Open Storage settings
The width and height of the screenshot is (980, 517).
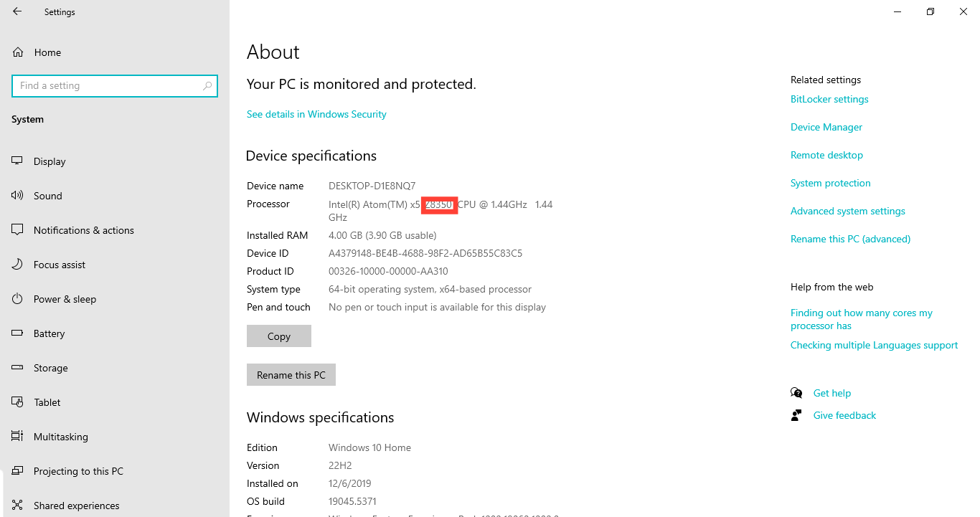coord(52,367)
